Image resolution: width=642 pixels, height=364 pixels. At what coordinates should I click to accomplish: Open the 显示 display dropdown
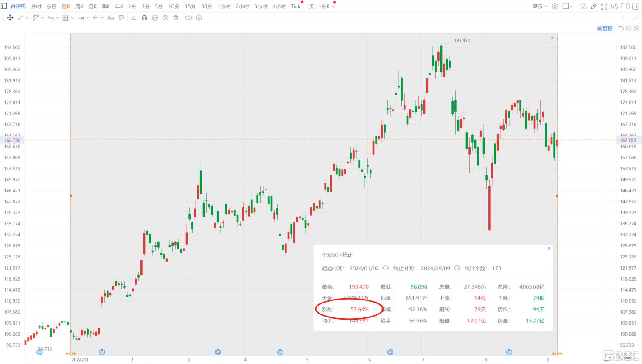point(540,6)
